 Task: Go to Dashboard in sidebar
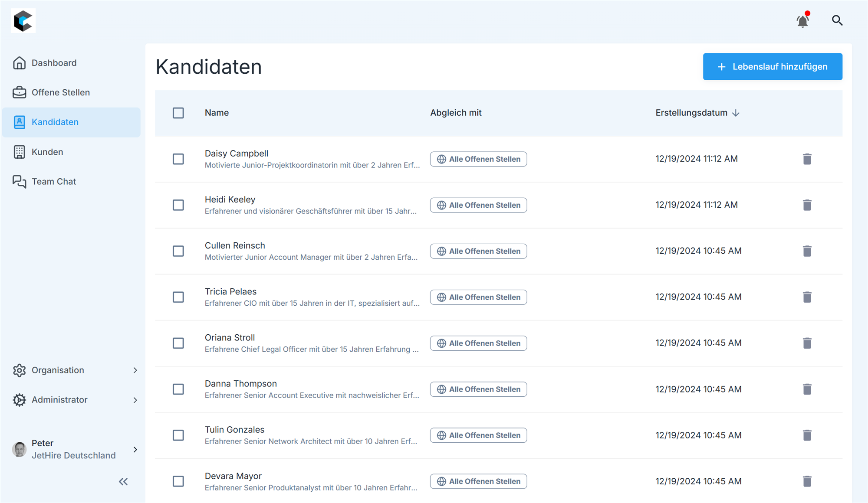coord(71,63)
